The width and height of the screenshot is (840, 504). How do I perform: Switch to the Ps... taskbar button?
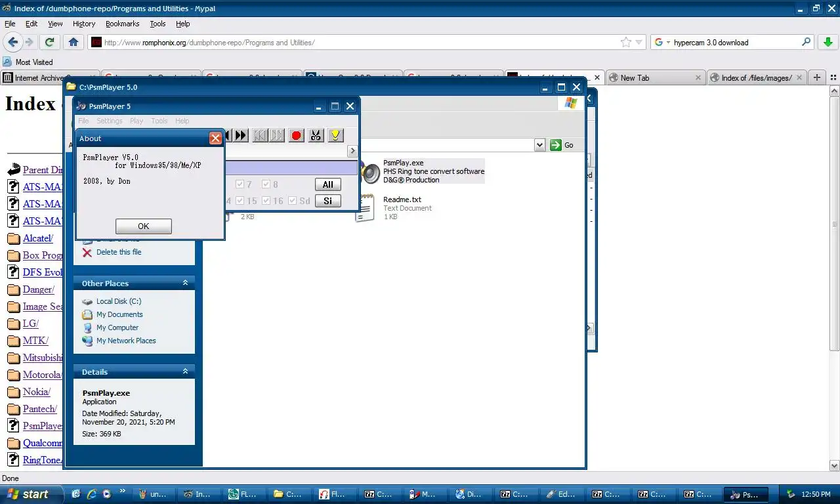pos(745,494)
